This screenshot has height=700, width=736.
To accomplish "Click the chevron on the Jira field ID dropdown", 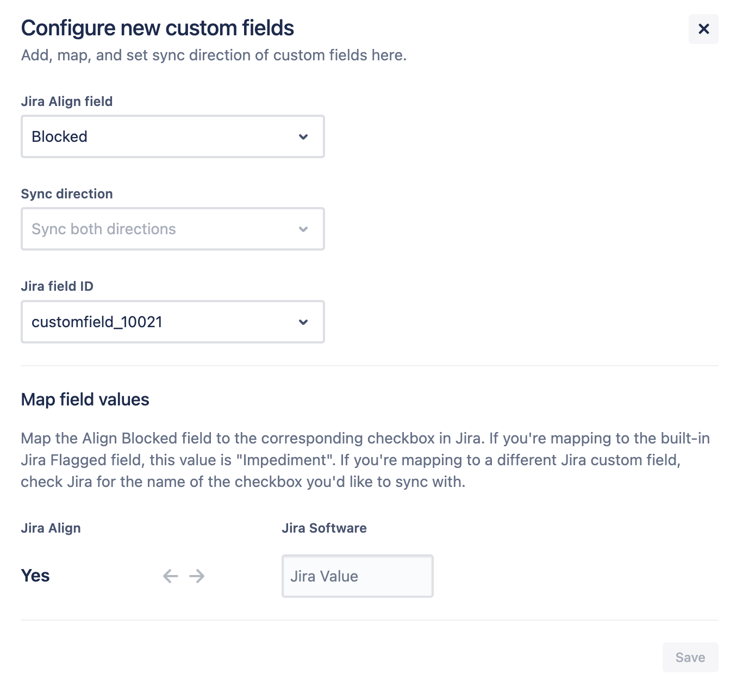I will pyautogui.click(x=303, y=322).
